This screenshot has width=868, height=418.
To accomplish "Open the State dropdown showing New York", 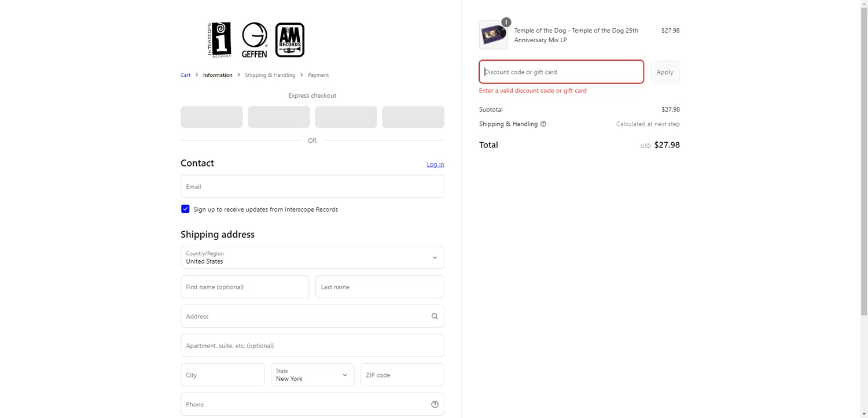I will [x=312, y=375].
